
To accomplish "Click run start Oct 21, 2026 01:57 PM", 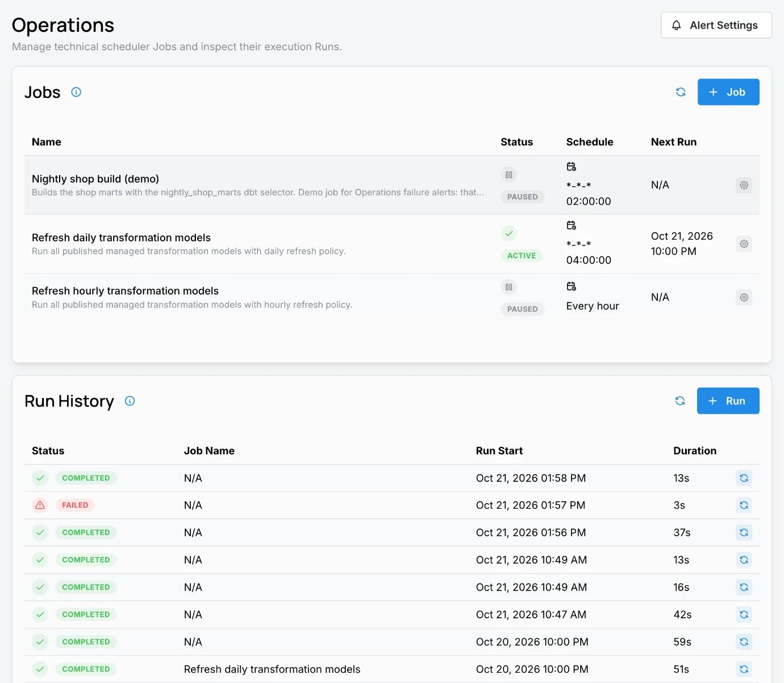I will 531,505.
